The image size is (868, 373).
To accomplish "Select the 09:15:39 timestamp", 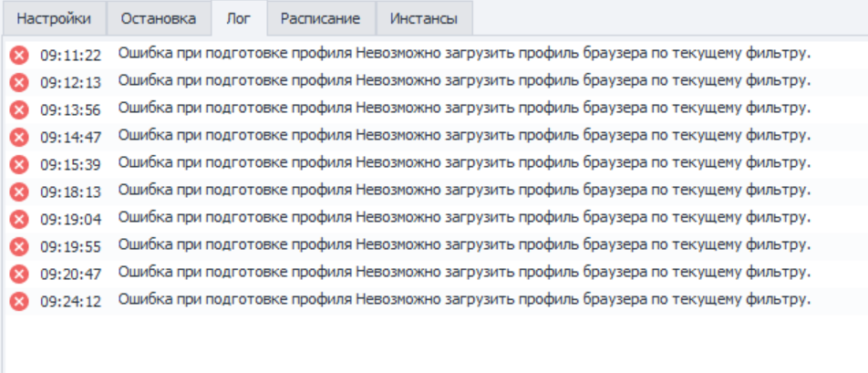I will [71, 165].
